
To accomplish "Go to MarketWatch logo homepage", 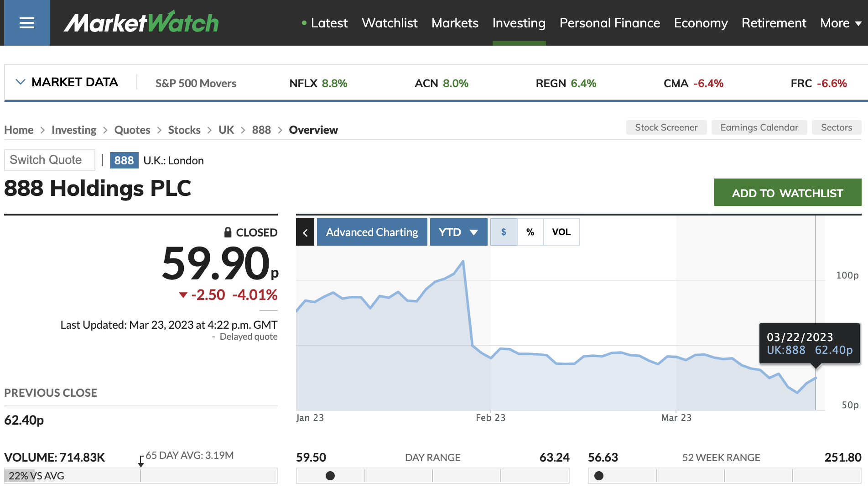I will pos(141,23).
